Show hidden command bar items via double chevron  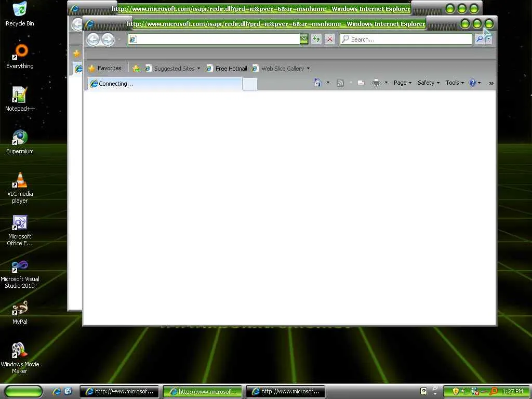click(491, 83)
